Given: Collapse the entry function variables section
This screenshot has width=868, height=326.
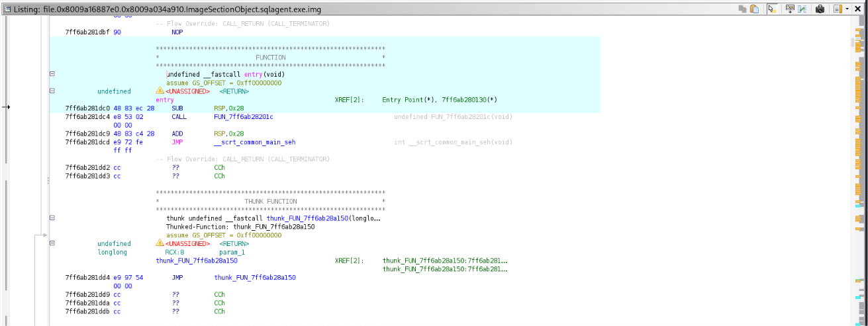Looking at the screenshot, I should tap(52, 91).
